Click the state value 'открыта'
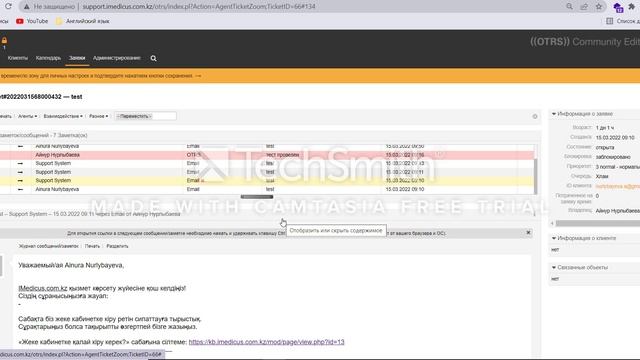 (x=605, y=147)
